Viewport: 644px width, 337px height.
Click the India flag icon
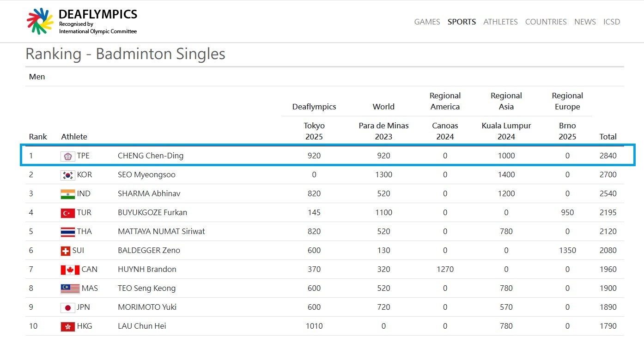click(67, 194)
